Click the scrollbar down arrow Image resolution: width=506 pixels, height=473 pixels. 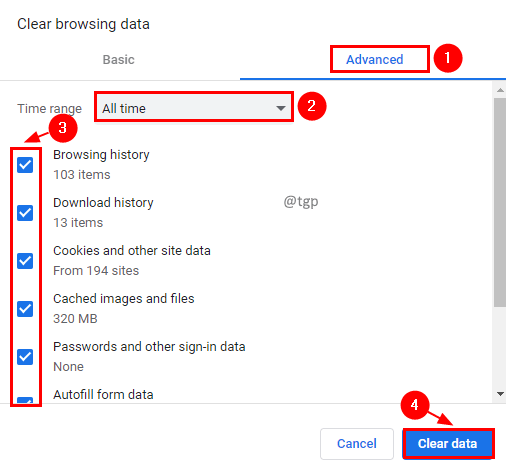[x=500, y=394]
